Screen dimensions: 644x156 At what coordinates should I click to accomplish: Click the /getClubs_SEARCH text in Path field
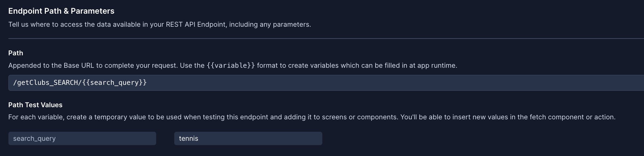[x=46, y=83]
